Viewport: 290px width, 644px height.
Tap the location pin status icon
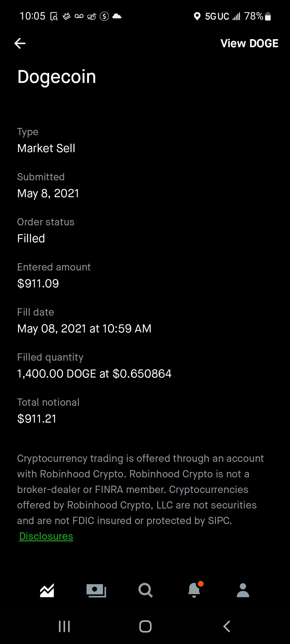(x=197, y=16)
